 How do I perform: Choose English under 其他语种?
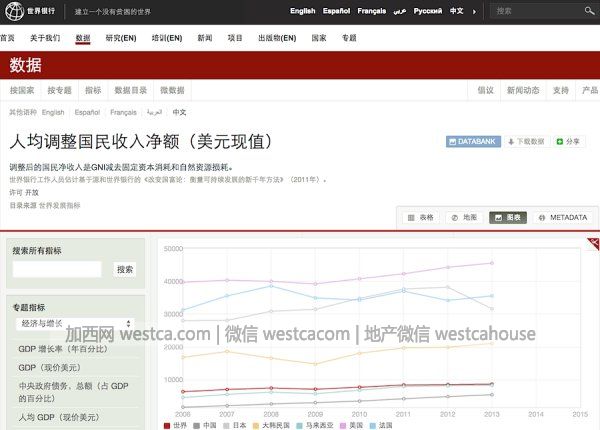coord(53,112)
